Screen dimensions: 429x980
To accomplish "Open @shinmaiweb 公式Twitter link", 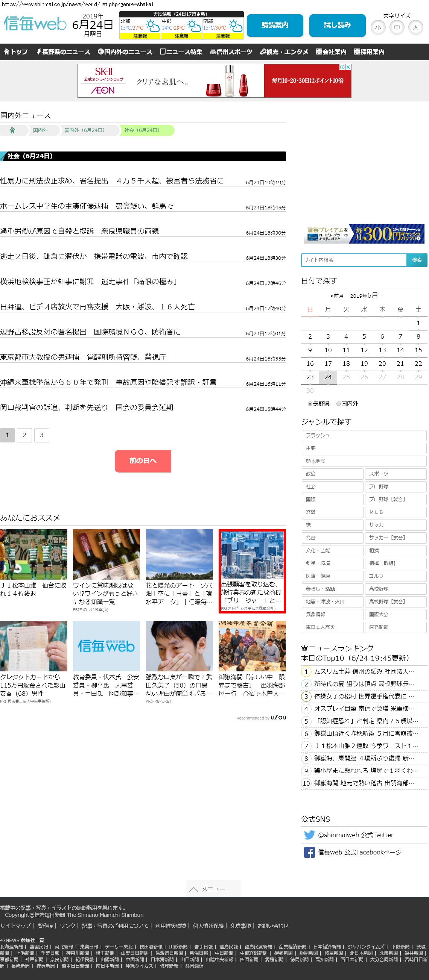I will click(x=356, y=835).
